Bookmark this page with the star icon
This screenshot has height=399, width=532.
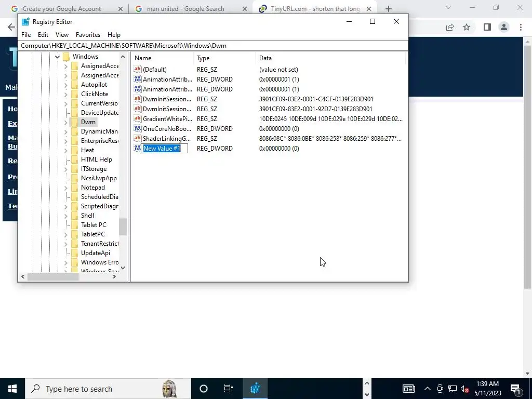coord(467,27)
